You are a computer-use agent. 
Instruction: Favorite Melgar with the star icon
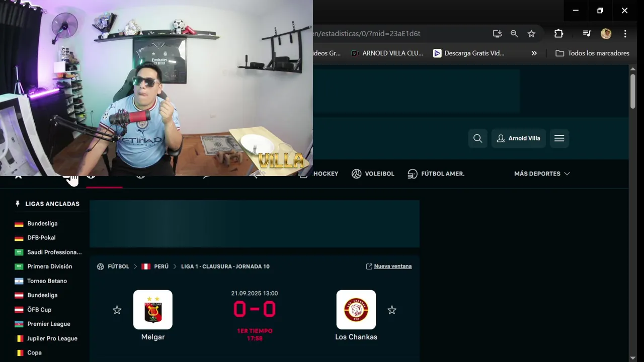117,310
